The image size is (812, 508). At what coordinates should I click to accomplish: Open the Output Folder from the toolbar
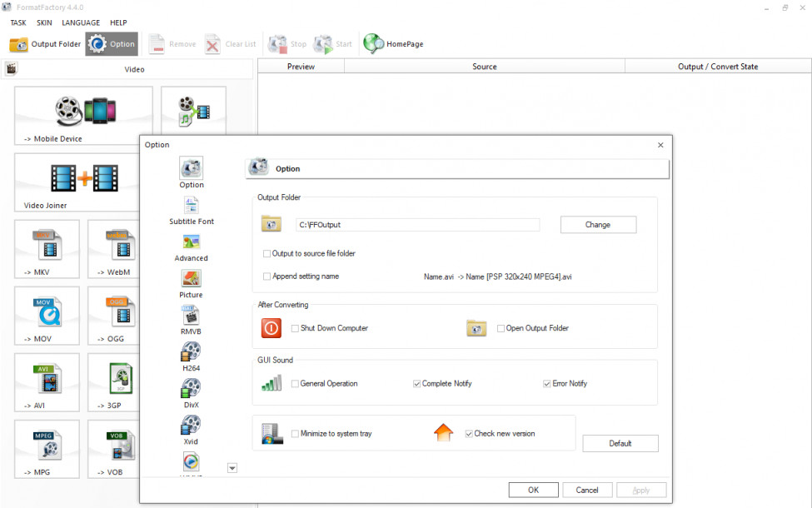[45, 44]
